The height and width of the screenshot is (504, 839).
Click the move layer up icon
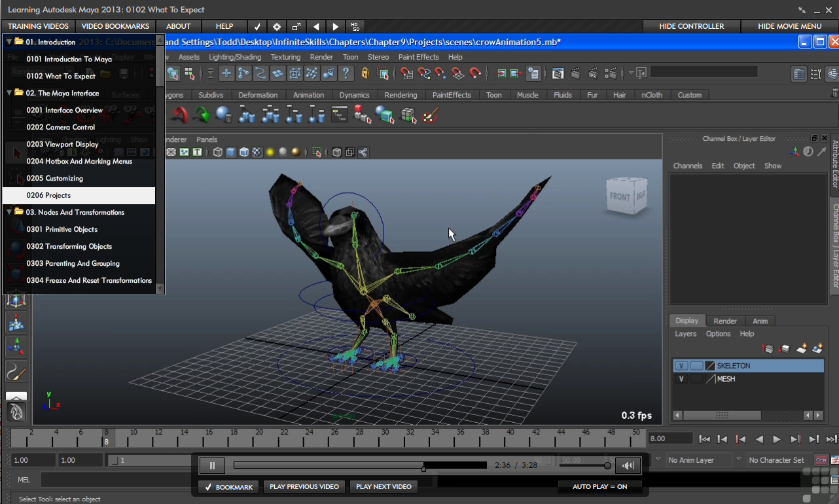(x=768, y=349)
